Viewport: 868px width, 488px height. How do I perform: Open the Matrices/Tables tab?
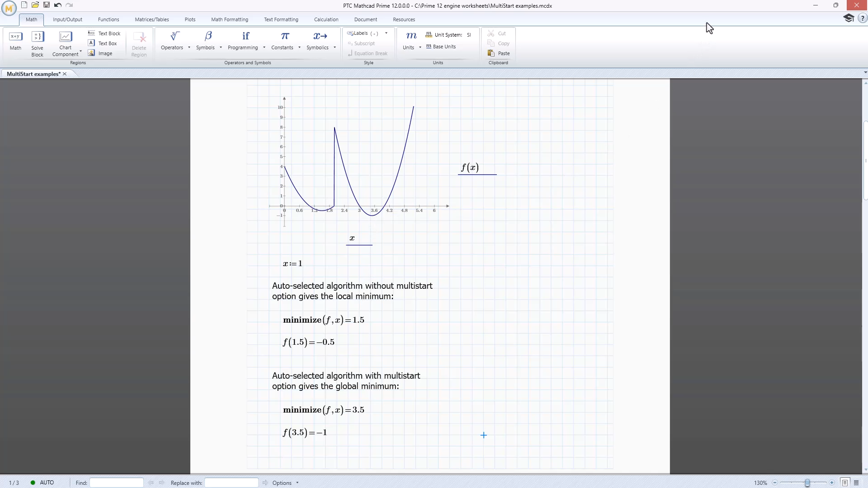click(x=152, y=19)
